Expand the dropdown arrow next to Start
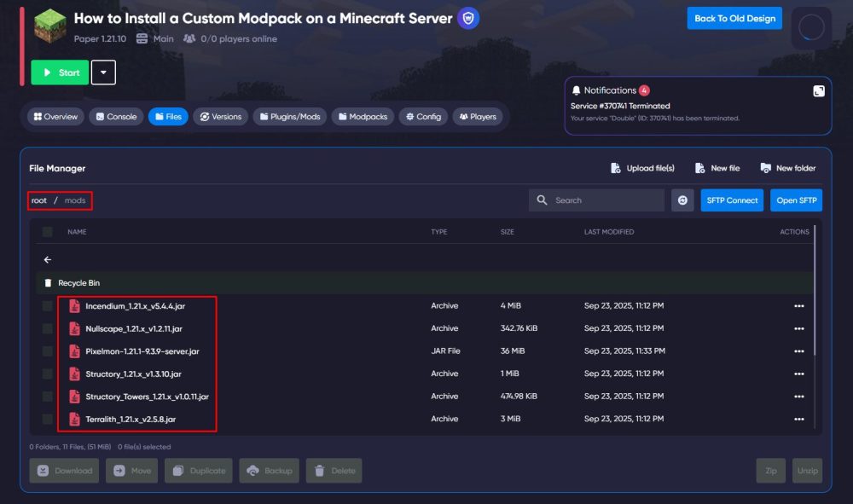853x504 pixels. [103, 72]
